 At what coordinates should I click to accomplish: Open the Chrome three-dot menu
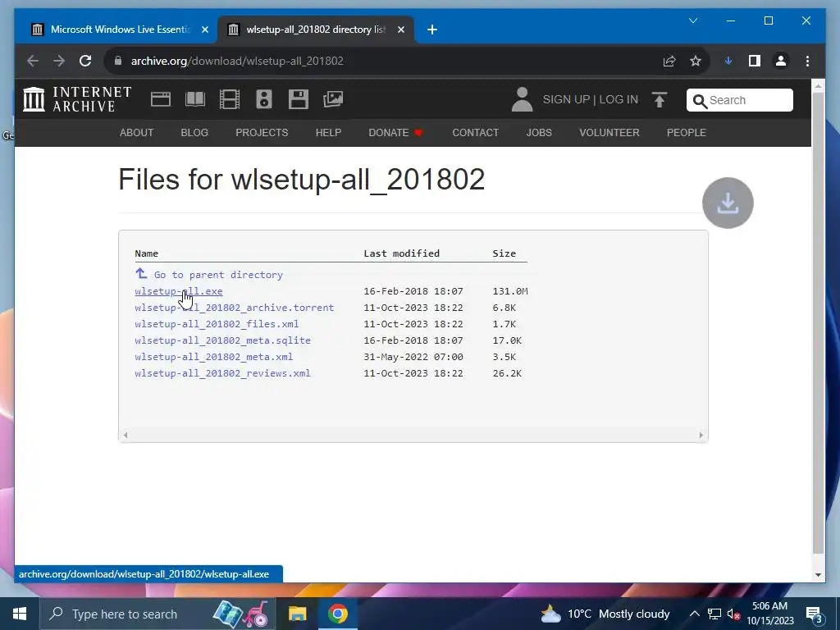(807, 61)
